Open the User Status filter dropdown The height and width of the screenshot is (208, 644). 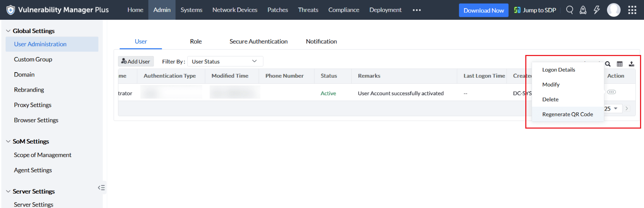pyautogui.click(x=225, y=61)
